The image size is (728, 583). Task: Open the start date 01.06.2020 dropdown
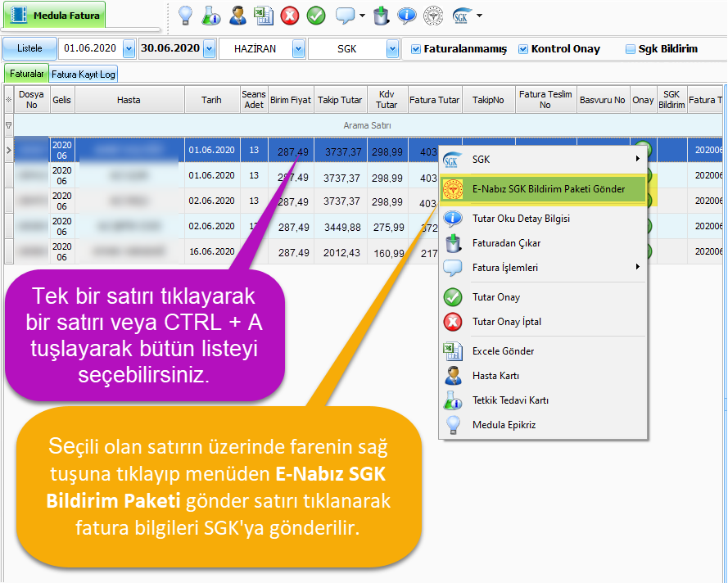(x=129, y=48)
